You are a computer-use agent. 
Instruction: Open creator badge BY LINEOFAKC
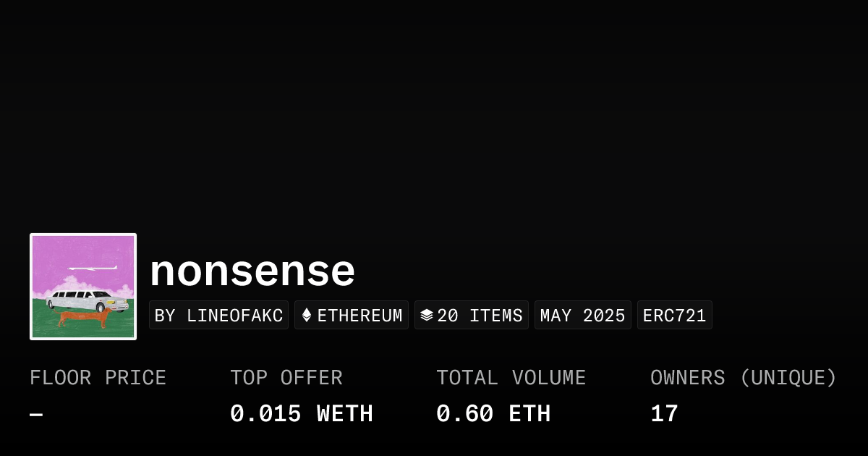coord(218,316)
